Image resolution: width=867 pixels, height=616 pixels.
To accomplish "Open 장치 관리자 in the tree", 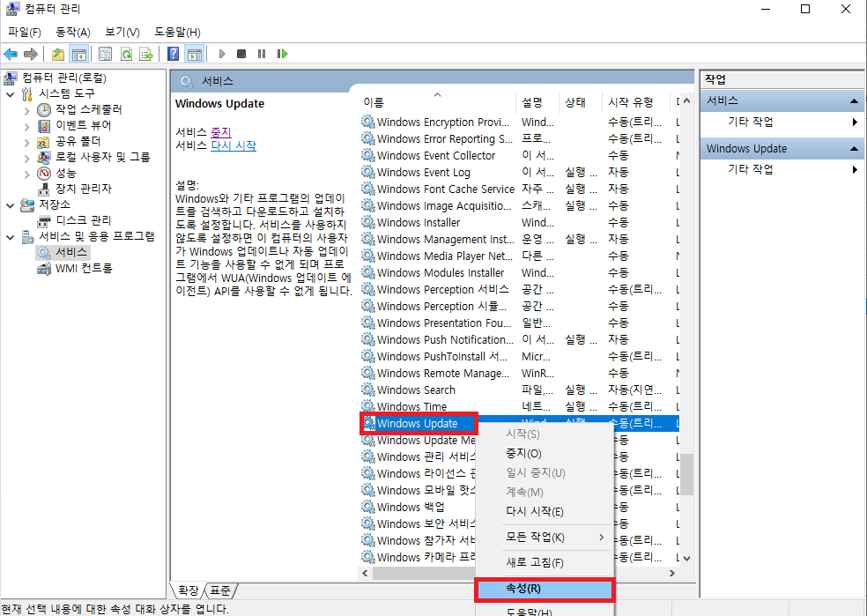I will (83, 189).
